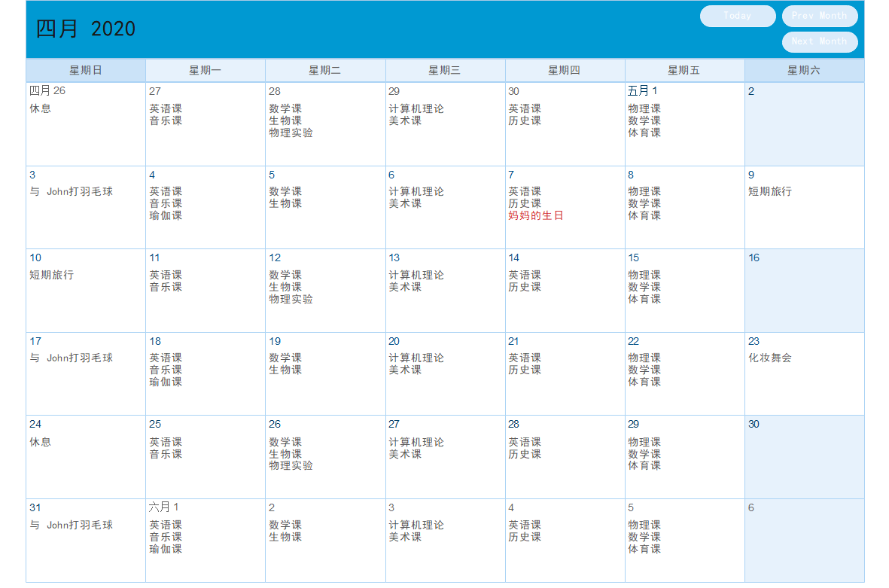The image size is (889, 588).
Task: Open 物理实验 event on the 12th
Action: [291, 300]
